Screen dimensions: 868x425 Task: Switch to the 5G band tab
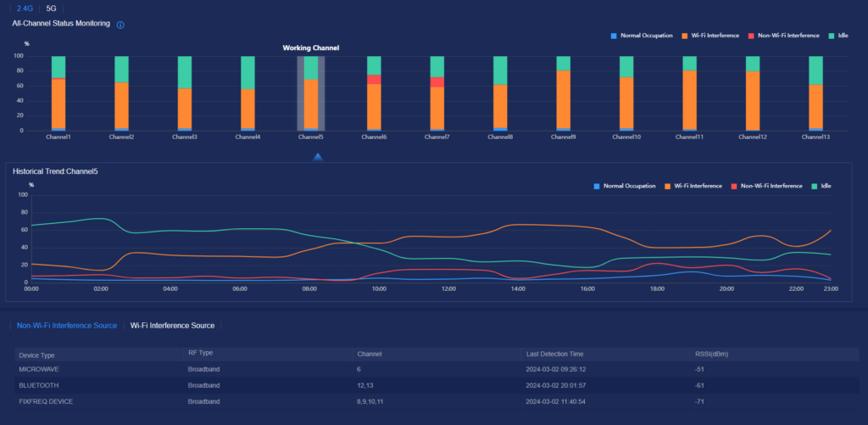(x=53, y=7)
